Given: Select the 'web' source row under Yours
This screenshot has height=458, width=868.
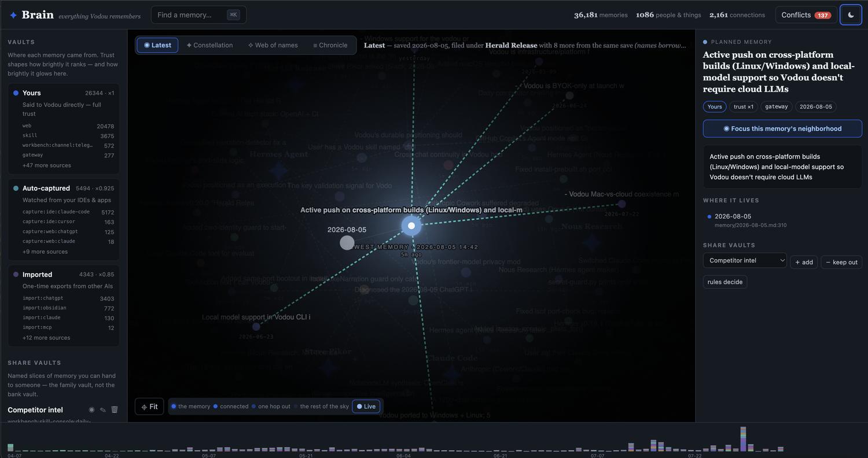Looking at the screenshot, I should [x=68, y=126].
